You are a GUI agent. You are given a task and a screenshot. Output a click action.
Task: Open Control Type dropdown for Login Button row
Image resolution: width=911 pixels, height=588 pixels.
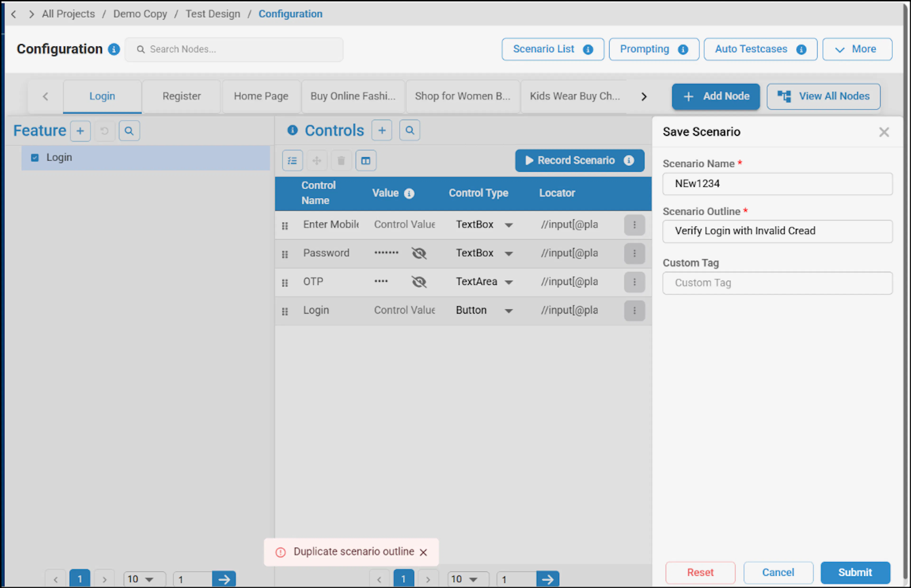(509, 311)
